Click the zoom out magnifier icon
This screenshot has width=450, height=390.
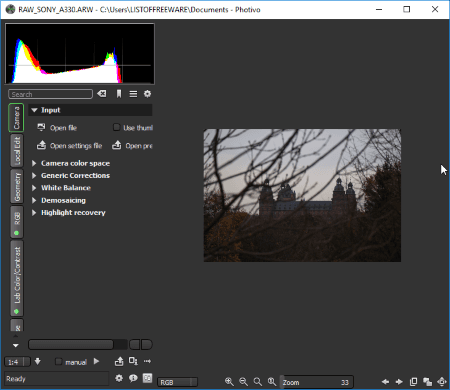[x=243, y=382]
